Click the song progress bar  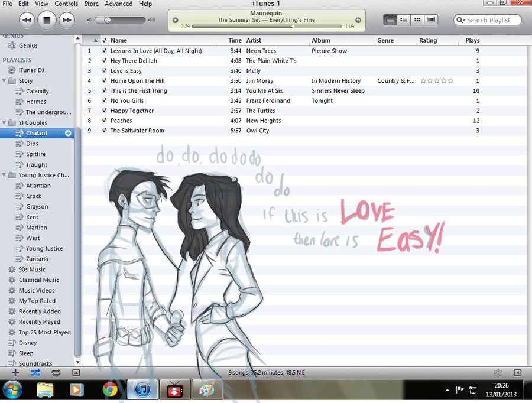tap(267, 27)
